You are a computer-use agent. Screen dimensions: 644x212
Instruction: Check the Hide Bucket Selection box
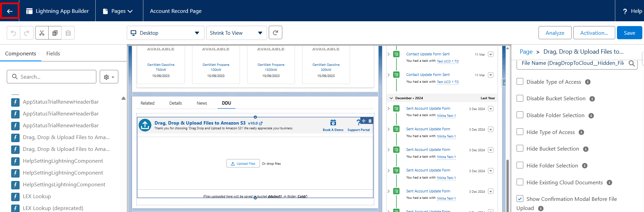coord(520,149)
